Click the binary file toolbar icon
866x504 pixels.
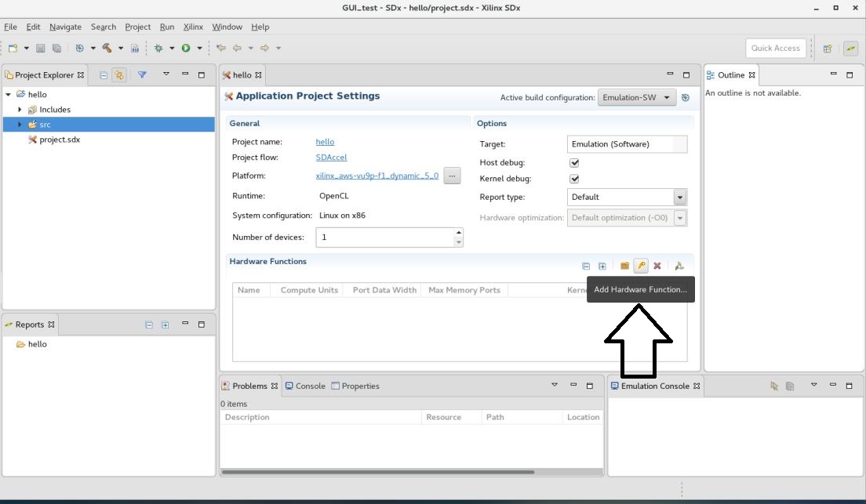[135, 48]
